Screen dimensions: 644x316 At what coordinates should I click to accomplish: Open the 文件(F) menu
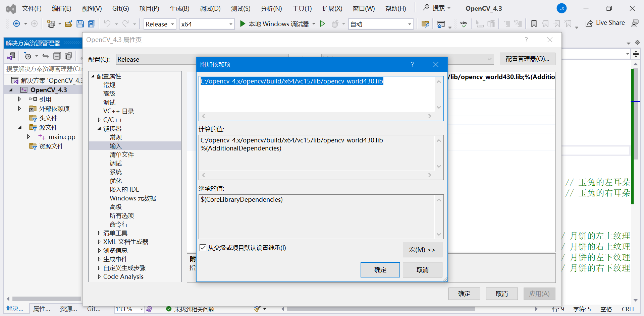pyautogui.click(x=32, y=8)
